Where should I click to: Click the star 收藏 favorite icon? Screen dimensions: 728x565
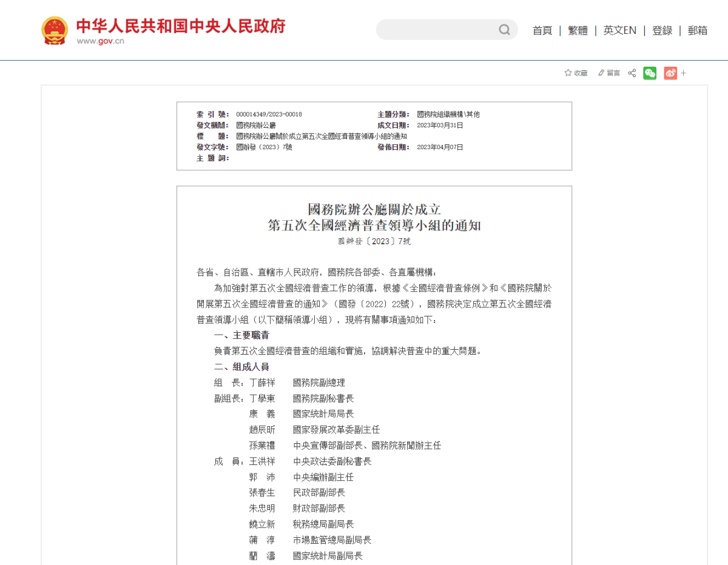[568, 73]
